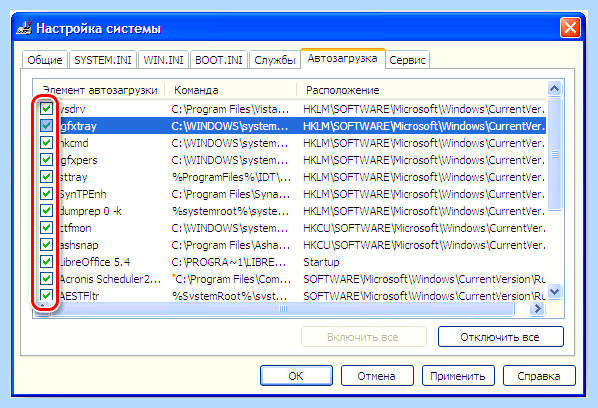The width and height of the screenshot is (598, 408).
Task: Sort by Элемент автозагрузки column header
Action: [x=99, y=90]
